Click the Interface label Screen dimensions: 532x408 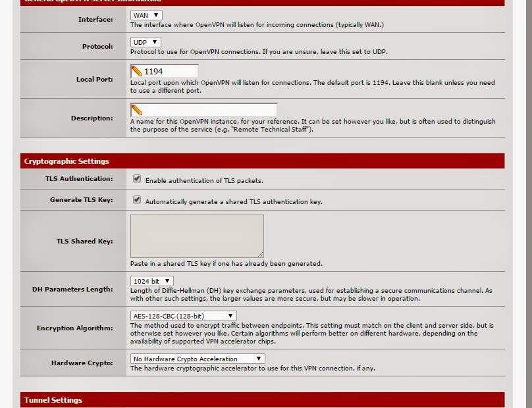coord(95,19)
